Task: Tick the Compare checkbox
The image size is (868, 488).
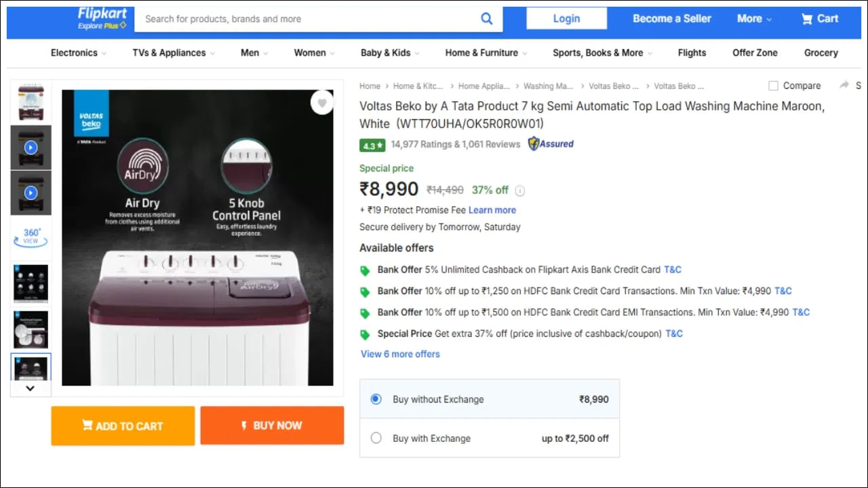Action: [x=773, y=86]
